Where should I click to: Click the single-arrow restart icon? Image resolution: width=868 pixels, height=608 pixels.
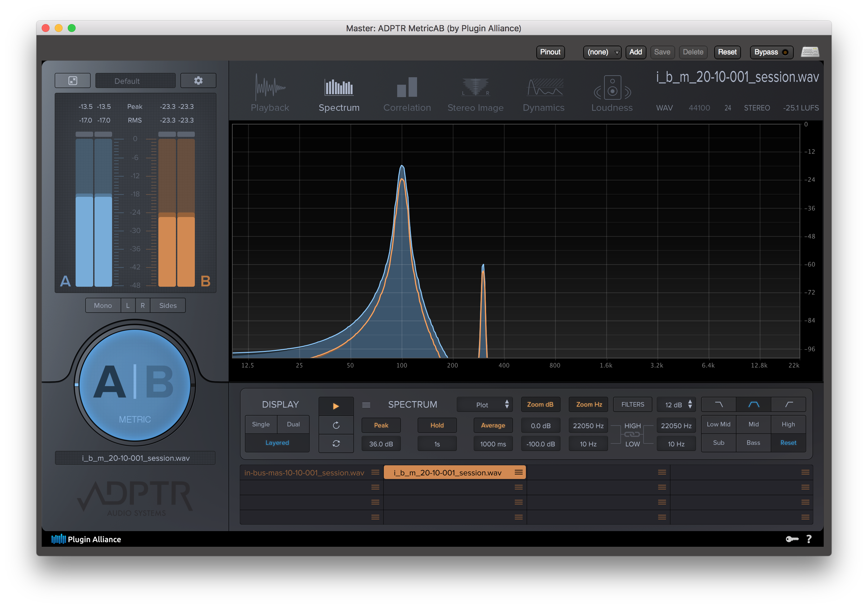tap(336, 425)
